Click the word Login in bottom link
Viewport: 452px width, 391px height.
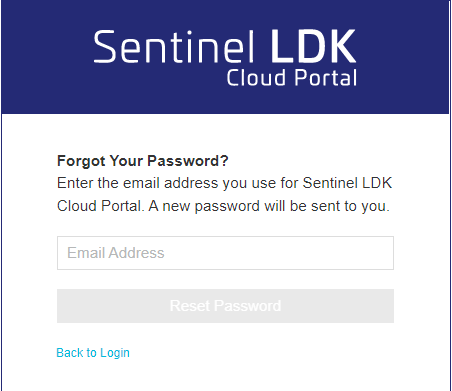(115, 353)
